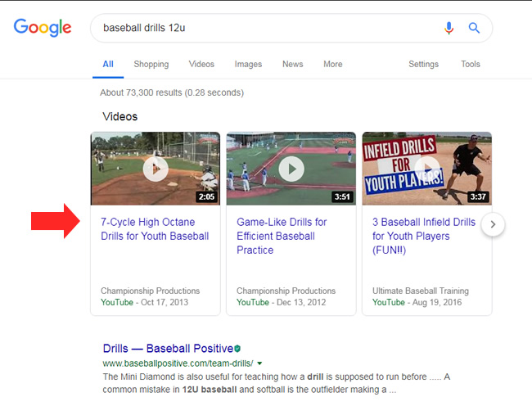Play the 7-Cycle High Octane Drills video
532x406 pixels.
(156, 169)
